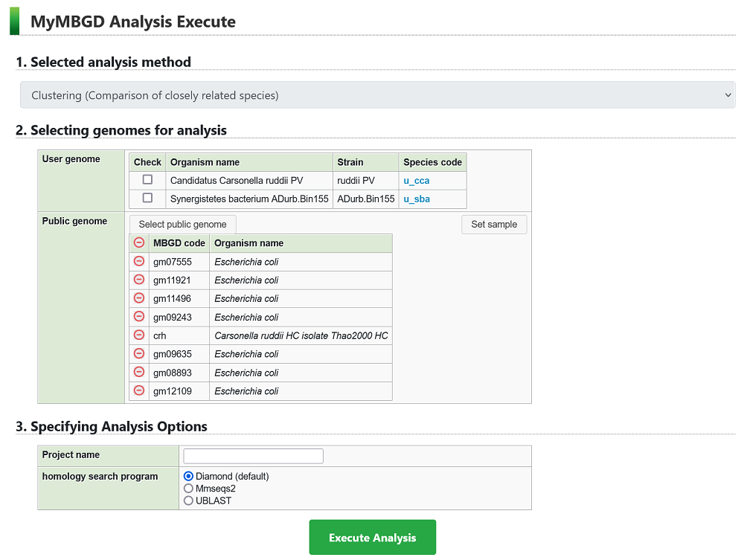
Task: Open the u_cca species code link
Action: [x=416, y=181]
